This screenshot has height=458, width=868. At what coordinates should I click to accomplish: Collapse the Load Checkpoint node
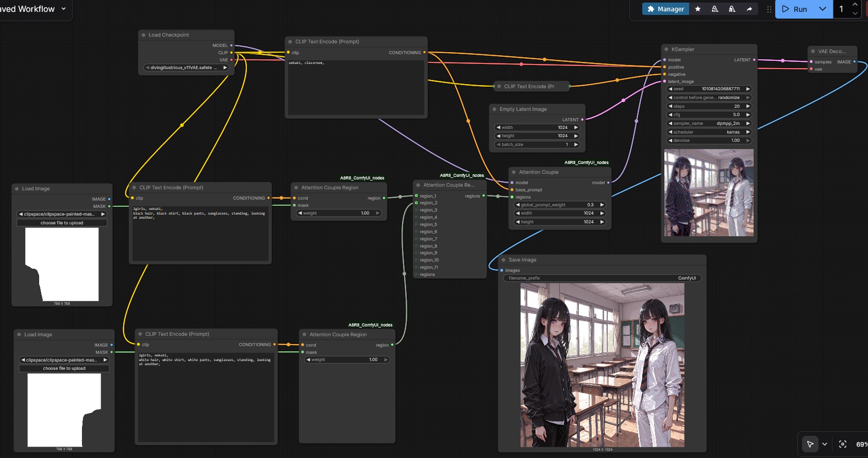coord(143,35)
